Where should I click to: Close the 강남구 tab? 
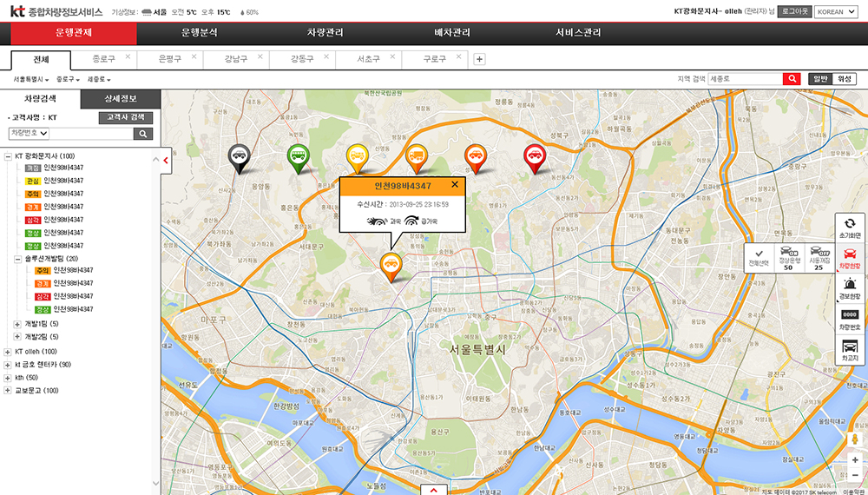point(260,56)
